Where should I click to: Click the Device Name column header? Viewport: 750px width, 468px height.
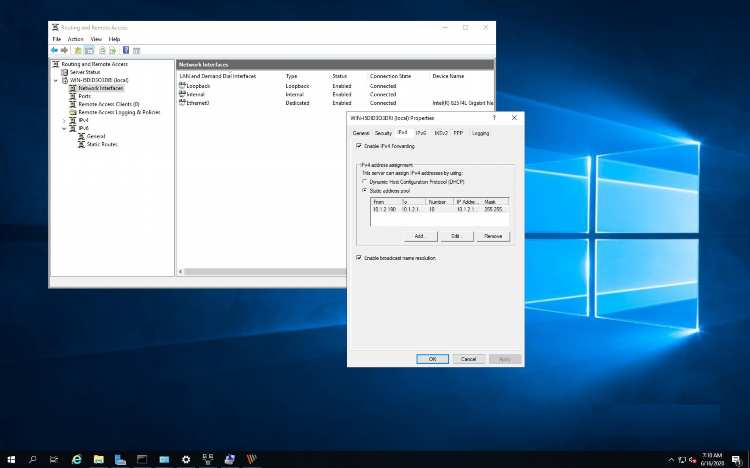pyautogui.click(x=462, y=76)
